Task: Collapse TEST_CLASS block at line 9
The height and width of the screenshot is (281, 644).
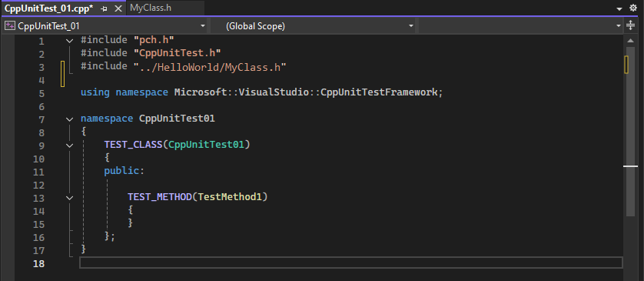Action: (x=70, y=146)
